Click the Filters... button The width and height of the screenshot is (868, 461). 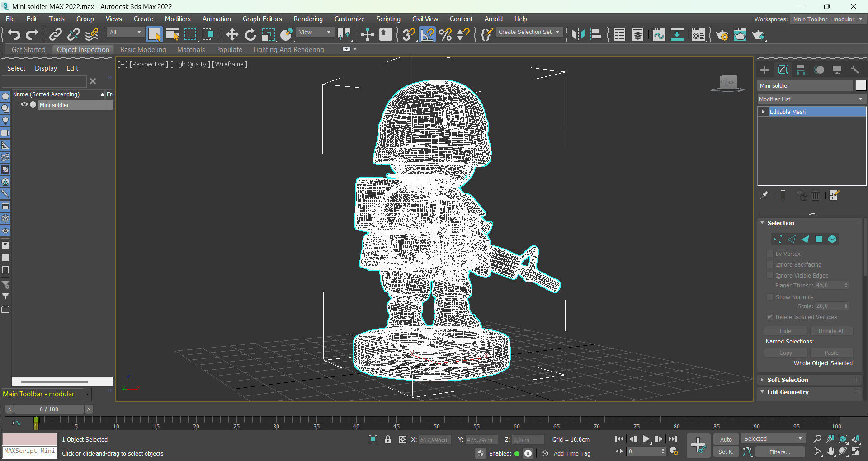780,452
